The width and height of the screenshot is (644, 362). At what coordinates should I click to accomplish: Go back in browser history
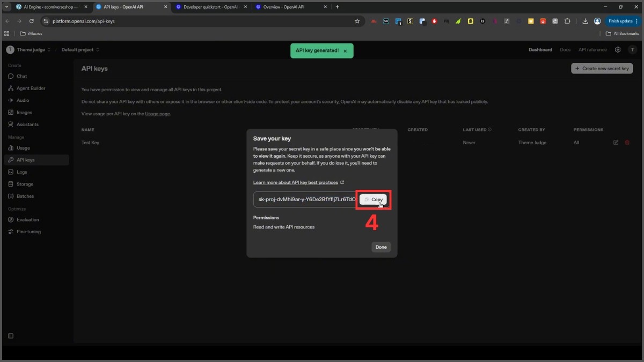(x=7, y=21)
